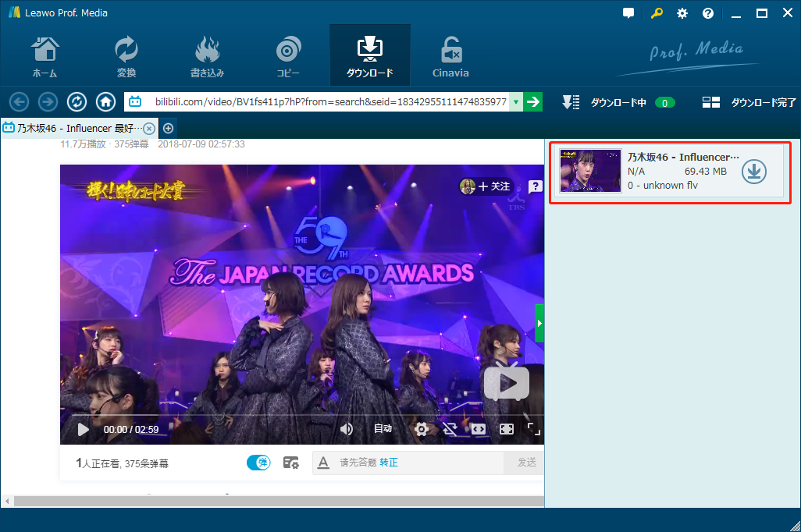This screenshot has width=801, height=532.
Task: Open the 書き込み burn module
Action: 207,56
